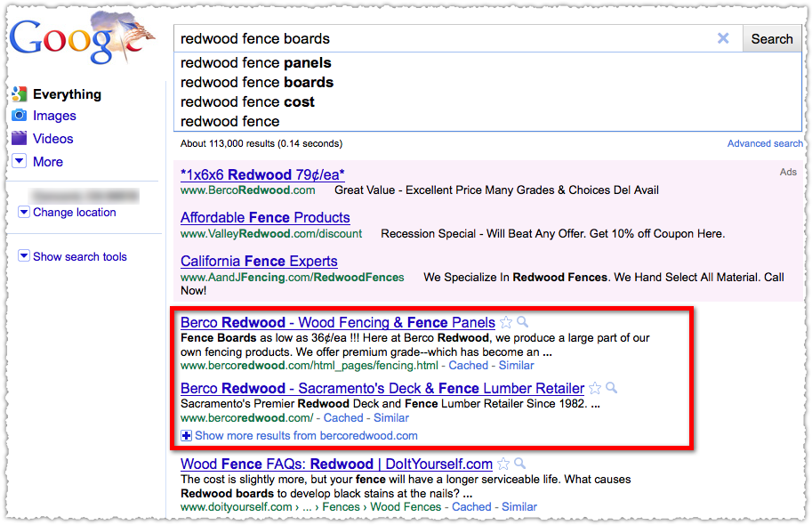Click the Google logo

coord(82,37)
